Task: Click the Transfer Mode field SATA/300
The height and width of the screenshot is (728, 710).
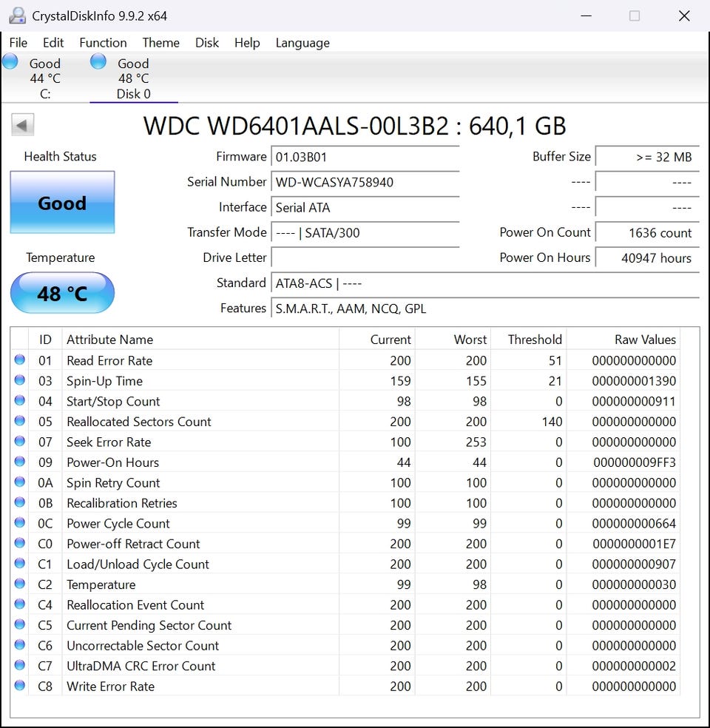Action: pyautogui.click(x=365, y=232)
